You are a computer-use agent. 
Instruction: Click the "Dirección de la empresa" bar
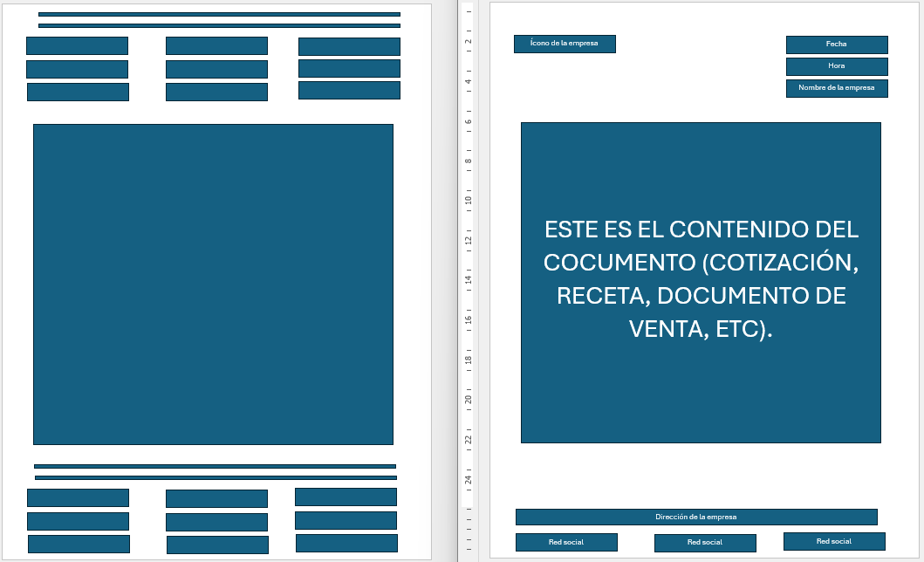[695, 517]
